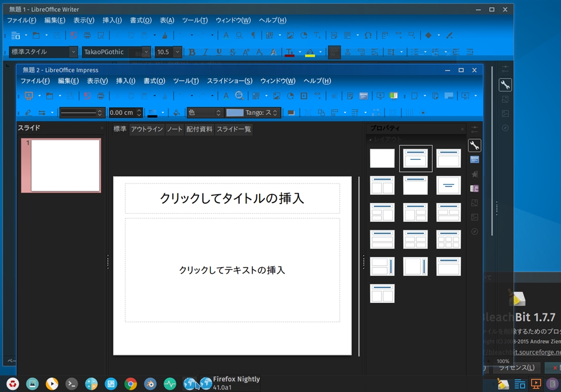Click the Strikethrough icon in Writer toolbar

232,52
